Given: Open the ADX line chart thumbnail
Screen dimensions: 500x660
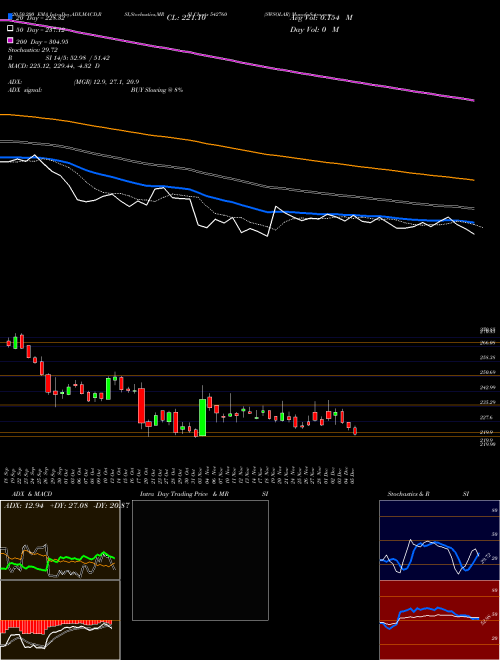Looking at the screenshot, I should coord(60,540).
